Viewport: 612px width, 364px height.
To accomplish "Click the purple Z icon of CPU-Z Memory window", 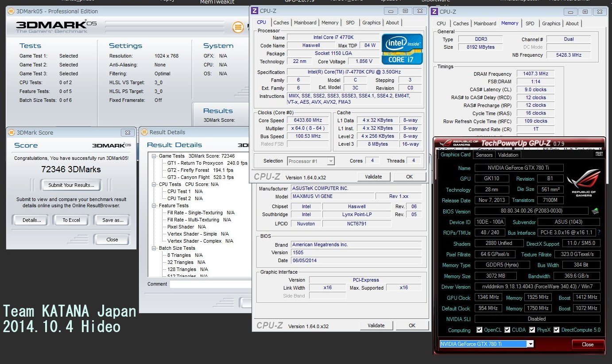I will (434, 12).
